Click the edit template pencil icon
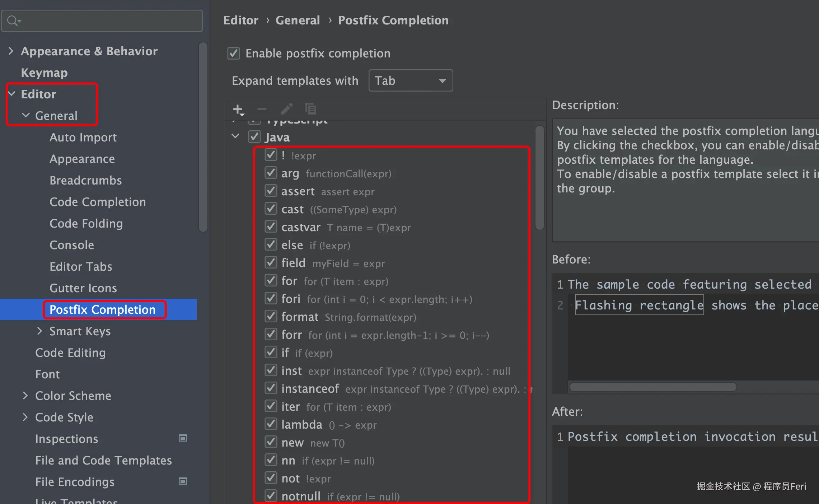This screenshot has width=819, height=504. pyautogui.click(x=286, y=109)
